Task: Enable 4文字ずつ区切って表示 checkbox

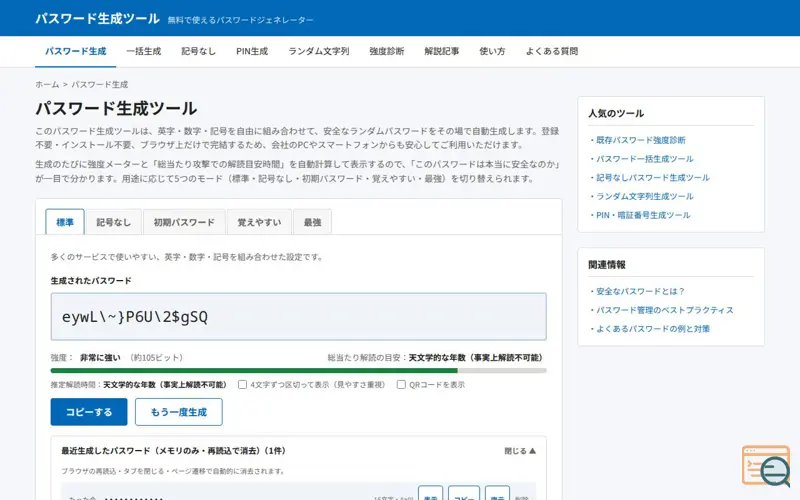Action: (242, 385)
